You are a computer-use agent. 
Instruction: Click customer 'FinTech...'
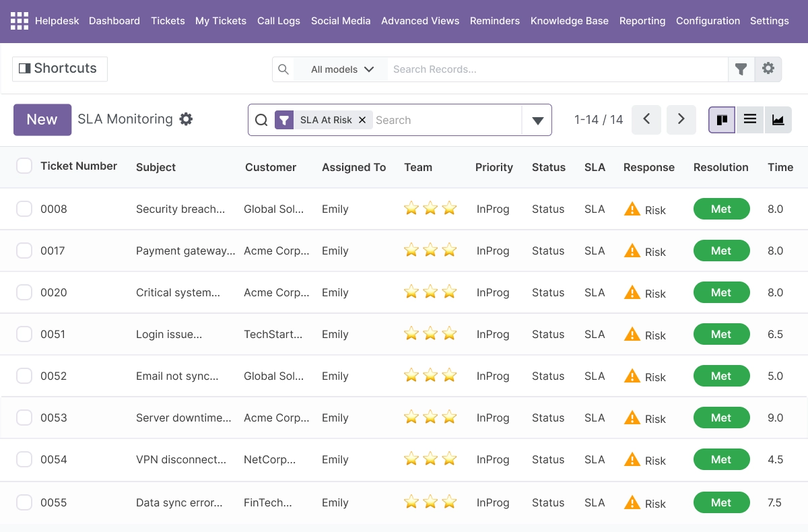(x=268, y=502)
